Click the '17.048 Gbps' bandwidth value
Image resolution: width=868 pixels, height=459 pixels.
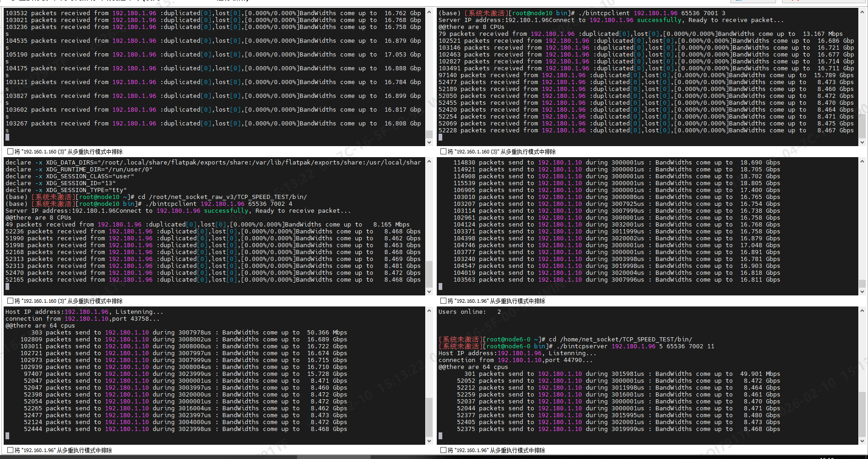click(x=760, y=245)
